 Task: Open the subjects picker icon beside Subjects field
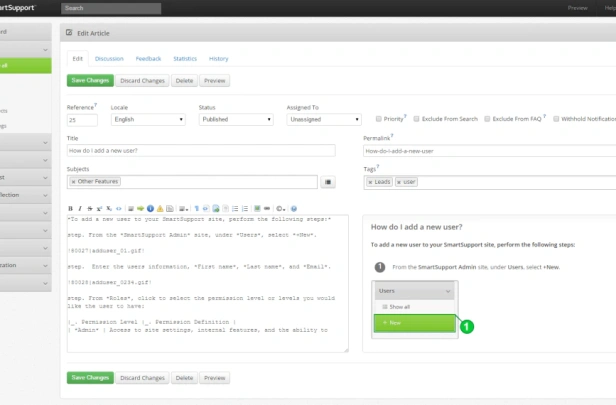(328, 182)
